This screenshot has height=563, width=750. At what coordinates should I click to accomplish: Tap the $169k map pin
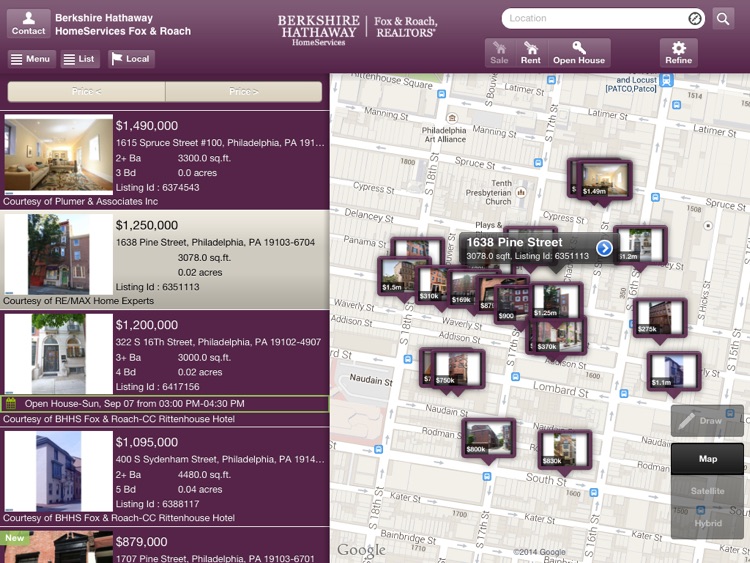tap(463, 288)
